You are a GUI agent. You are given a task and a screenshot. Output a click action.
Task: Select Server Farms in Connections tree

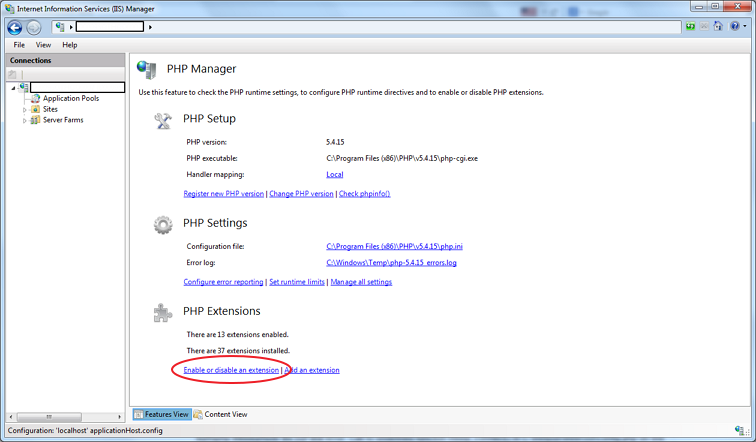pos(63,120)
